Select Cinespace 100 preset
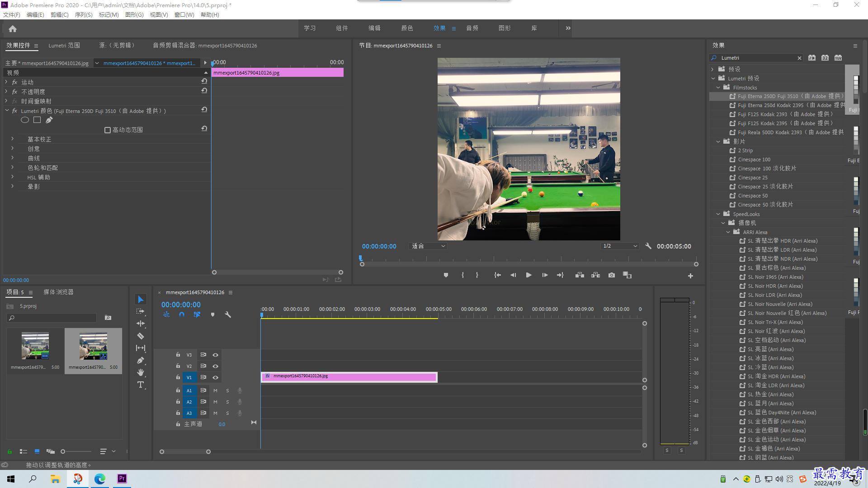Image resolution: width=868 pixels, height=488 pixels. [x=754, y=160]
